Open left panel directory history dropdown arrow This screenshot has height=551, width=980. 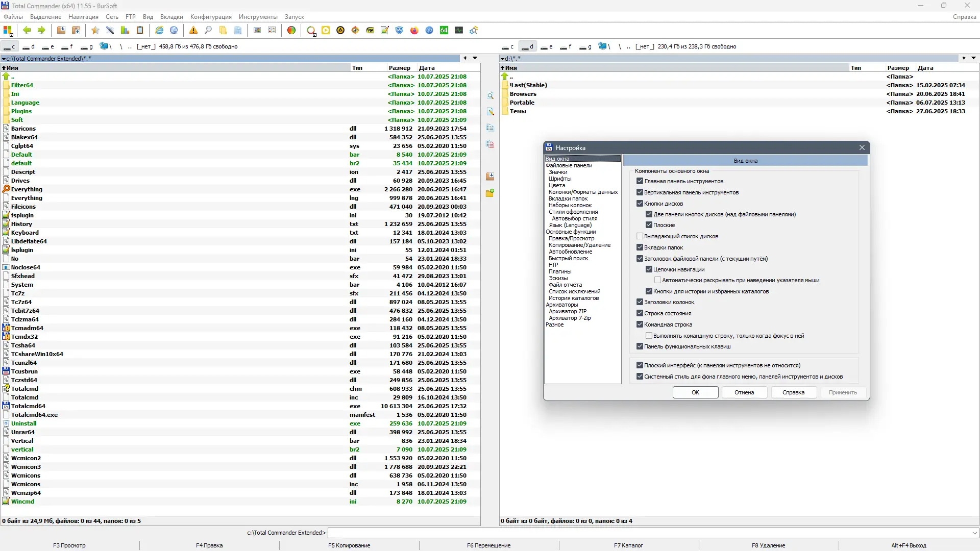(475, 58)
